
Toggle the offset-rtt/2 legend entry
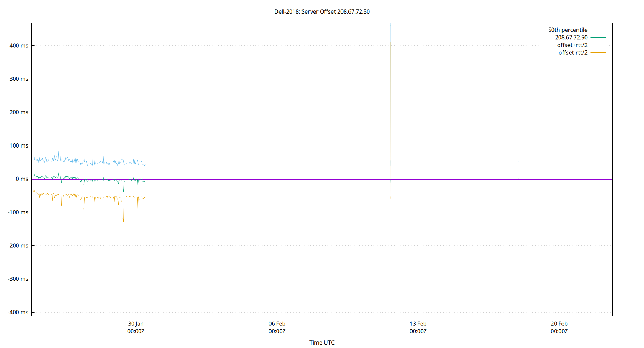573,53
